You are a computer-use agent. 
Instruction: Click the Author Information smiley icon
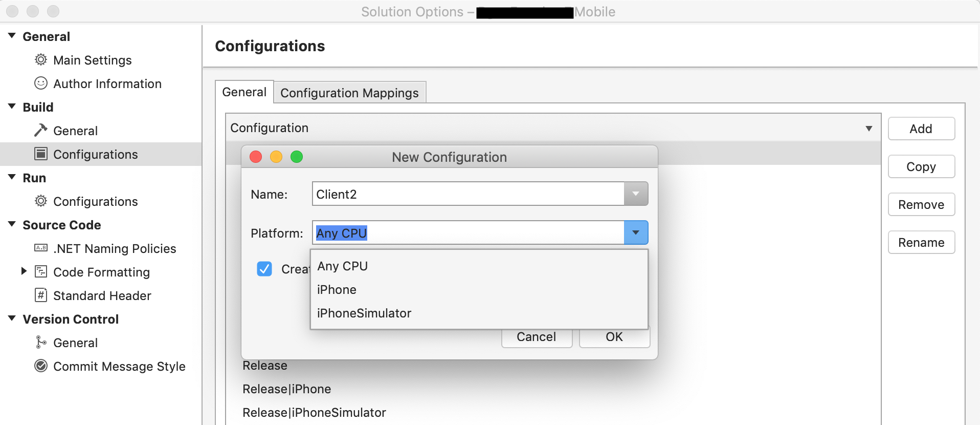[41, 83]
